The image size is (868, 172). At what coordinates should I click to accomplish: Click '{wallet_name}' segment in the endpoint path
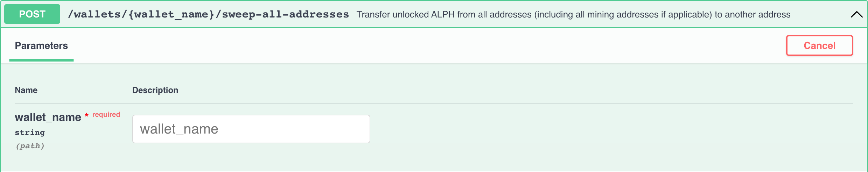[x=171, y=14]
